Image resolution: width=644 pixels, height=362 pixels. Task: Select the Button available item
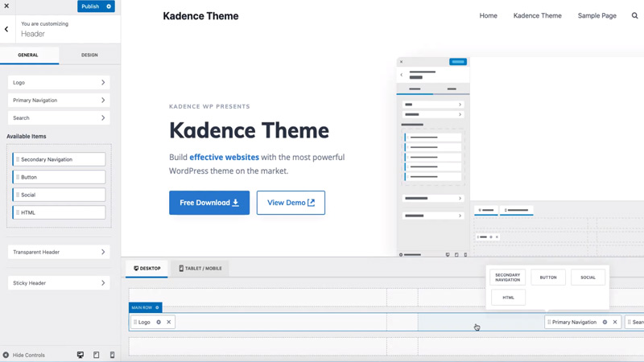click(59, 177)
